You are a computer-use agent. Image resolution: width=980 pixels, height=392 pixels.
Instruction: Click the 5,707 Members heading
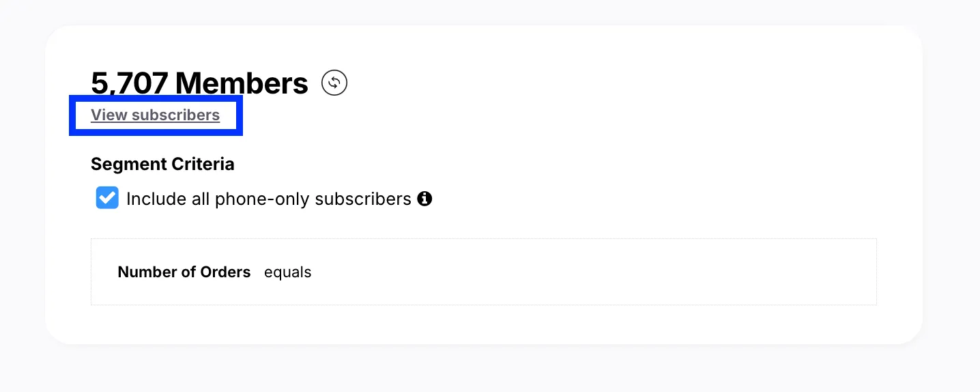[199, 83]
